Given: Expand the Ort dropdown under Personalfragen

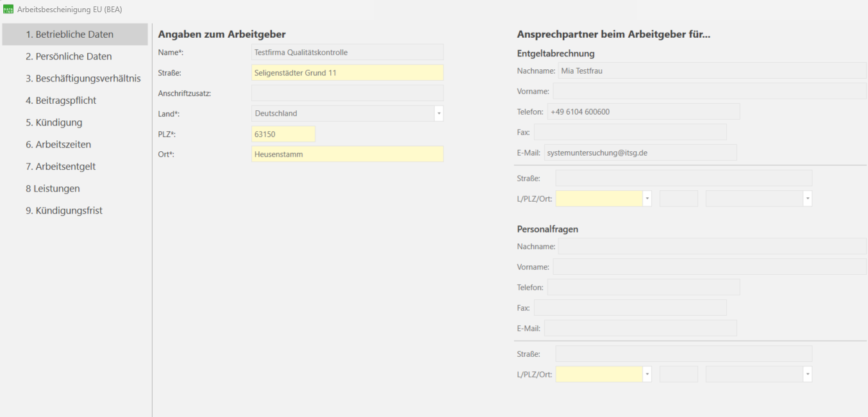Looking at the screenshot, I should pyautogui.click(x=806, y=373).
